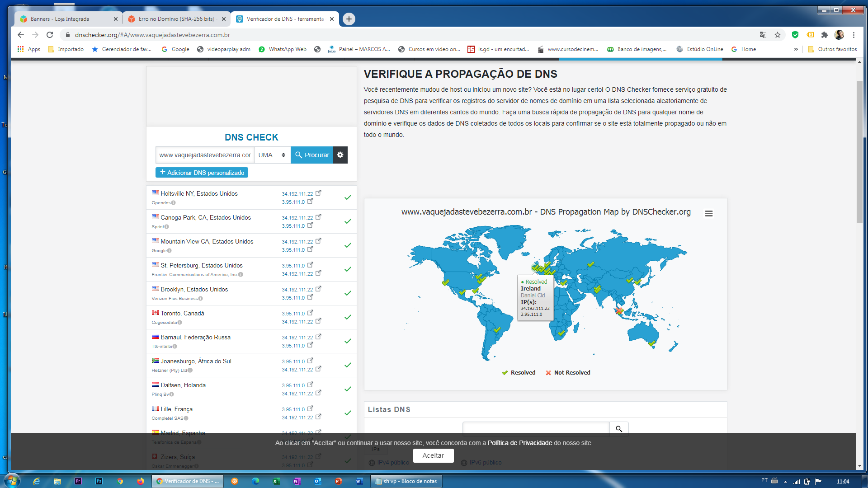Screen dimensions: 868x488
Task: Click Aceitar on cookie banner
Action: [x=433, y=455]
